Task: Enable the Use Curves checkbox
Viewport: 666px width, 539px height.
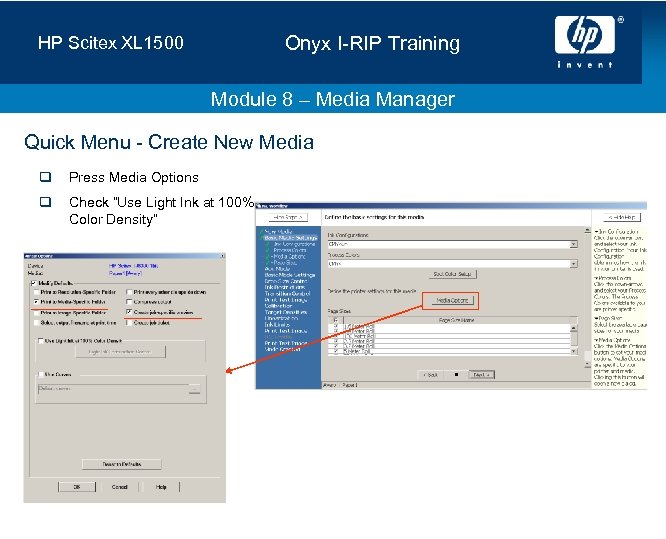Action: pos(41,375)
